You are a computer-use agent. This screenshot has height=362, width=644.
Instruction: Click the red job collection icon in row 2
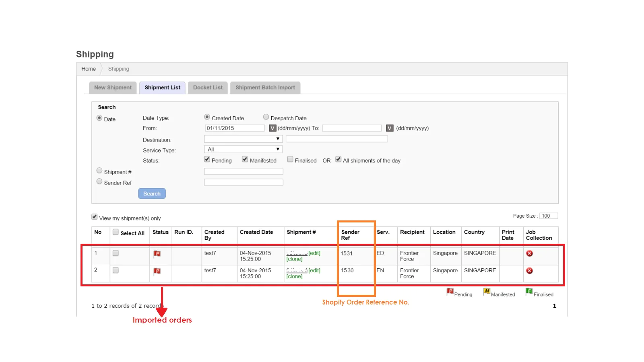click(x=529, y=271)
